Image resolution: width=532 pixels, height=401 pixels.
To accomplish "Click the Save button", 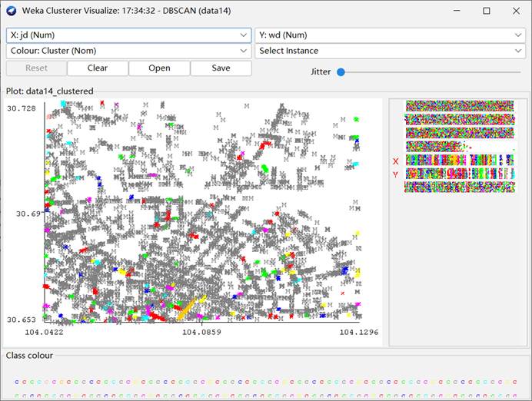I will [x=221, y=68].
